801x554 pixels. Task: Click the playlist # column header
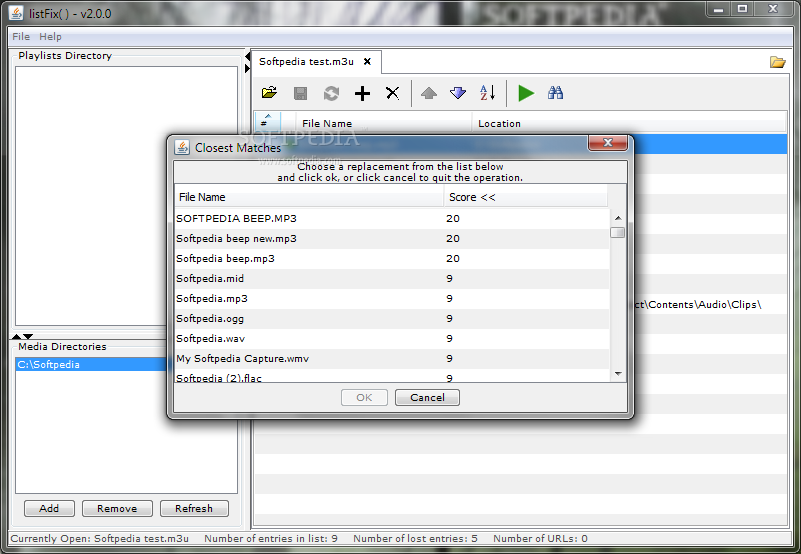268,122
